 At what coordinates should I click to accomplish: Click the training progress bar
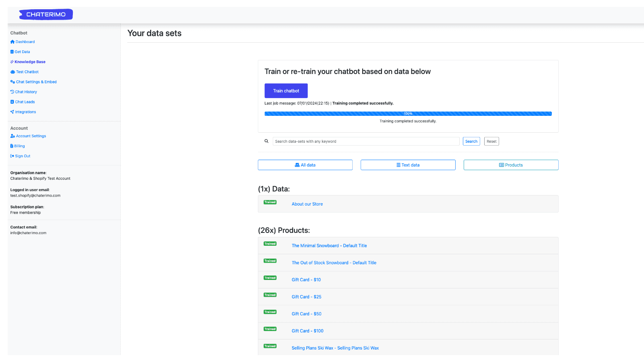click(408, 114)
